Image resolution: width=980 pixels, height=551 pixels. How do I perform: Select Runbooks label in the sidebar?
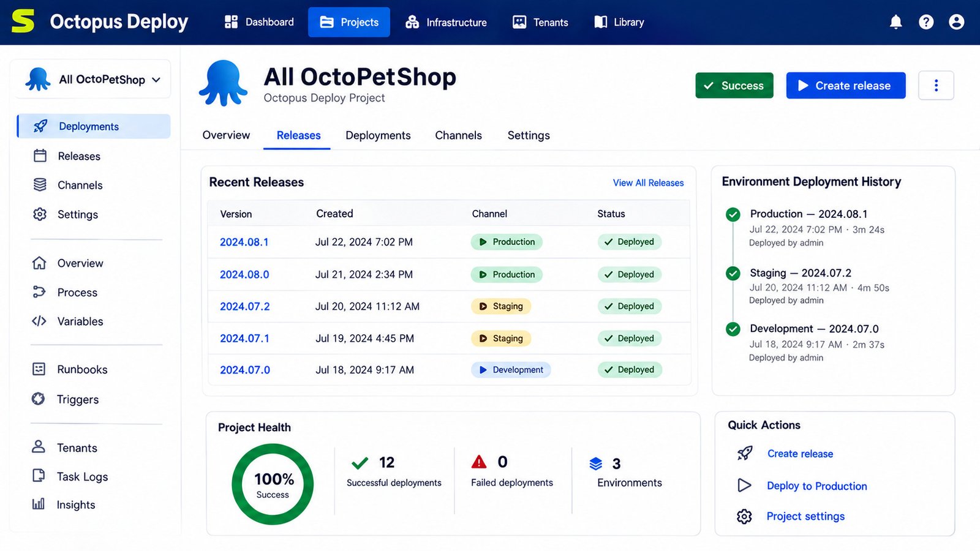point(82,369)
